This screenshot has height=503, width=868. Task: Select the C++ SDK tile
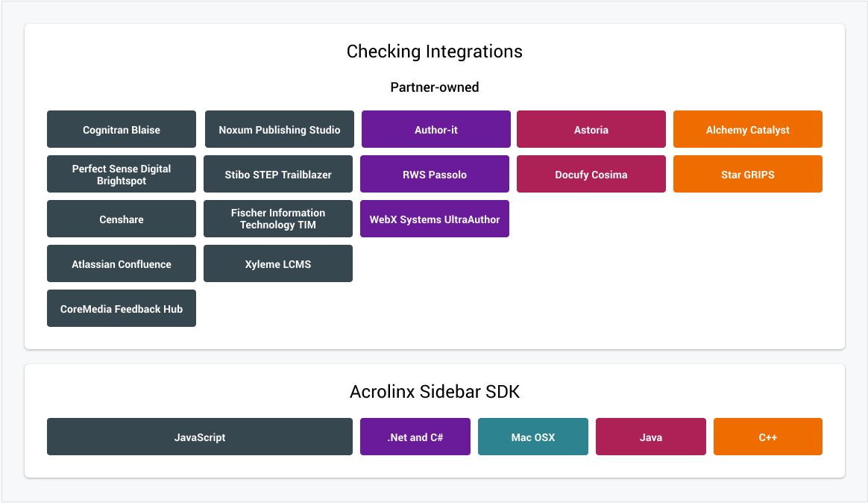768,437
